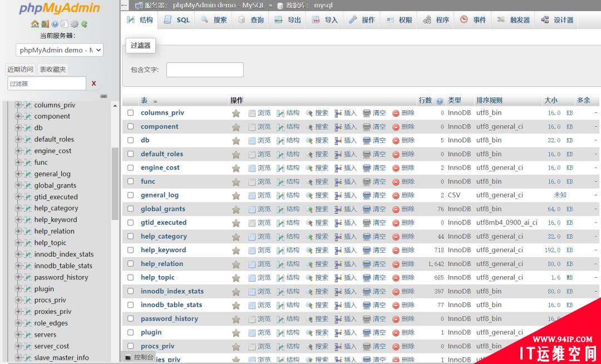Click the reload green icon under the logo
Viewport: 601px width, 364px height.
pyautogui.click(x=85, y=24)
